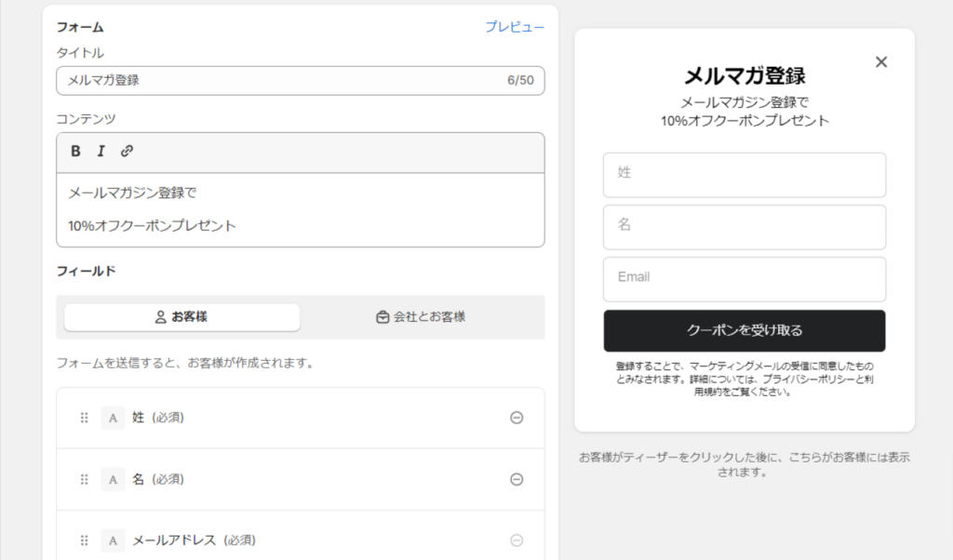Open the プレビュー link

[x=514, y=27]
